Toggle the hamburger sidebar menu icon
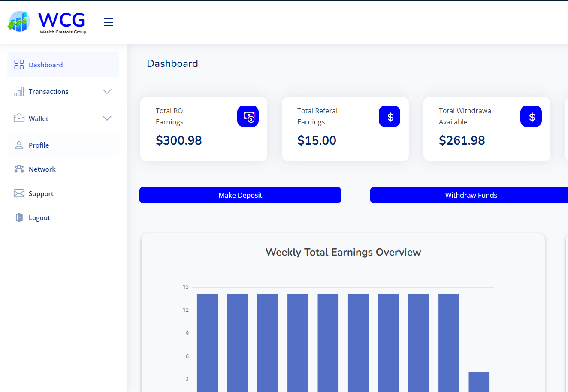 (109, 22)
